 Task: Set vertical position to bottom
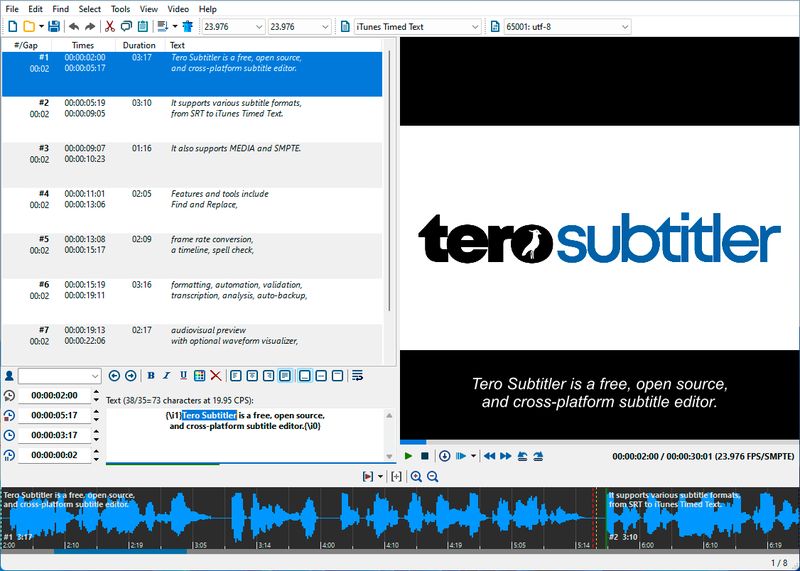(x=305, y=376)
